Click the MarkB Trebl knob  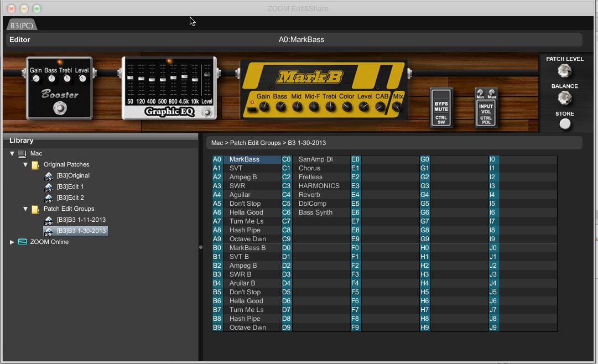[330, 107]
